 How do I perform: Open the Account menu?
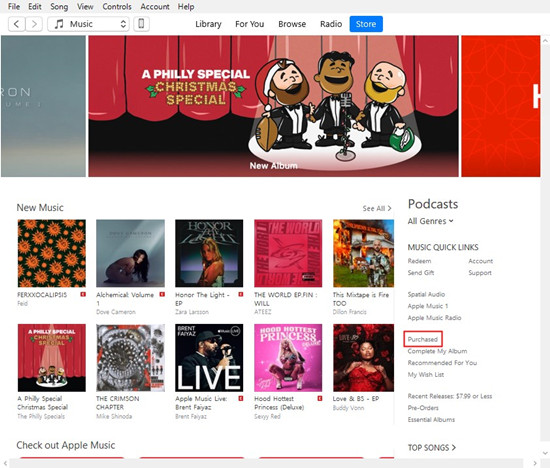[155, 6]
